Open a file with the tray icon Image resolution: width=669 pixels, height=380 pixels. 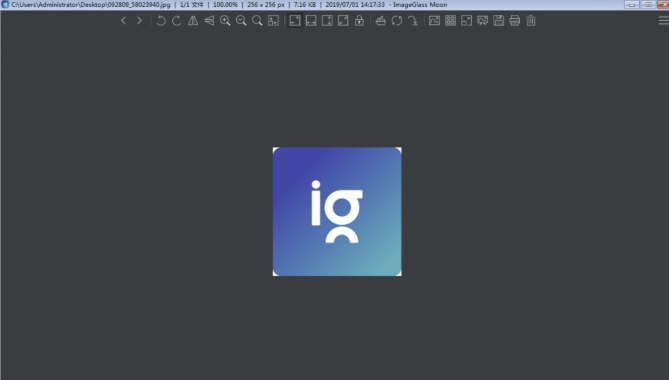381,20
